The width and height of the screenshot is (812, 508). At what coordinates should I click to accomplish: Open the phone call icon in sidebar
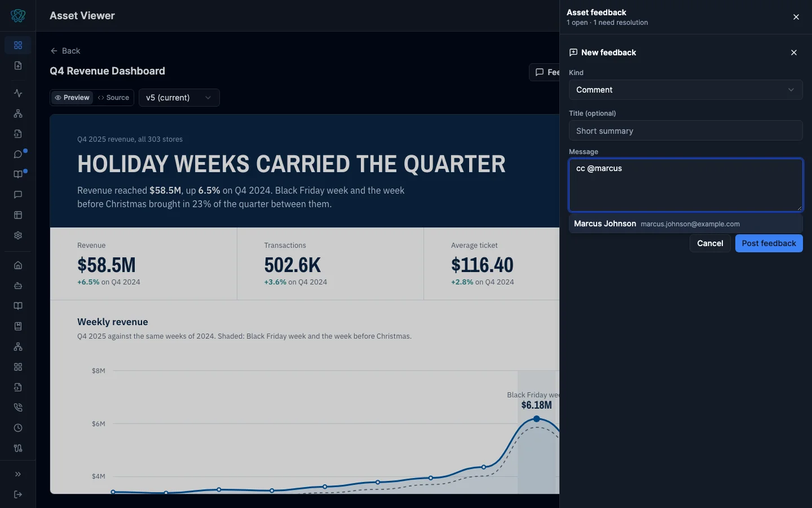pyautogui.click(x=18, y=408)
